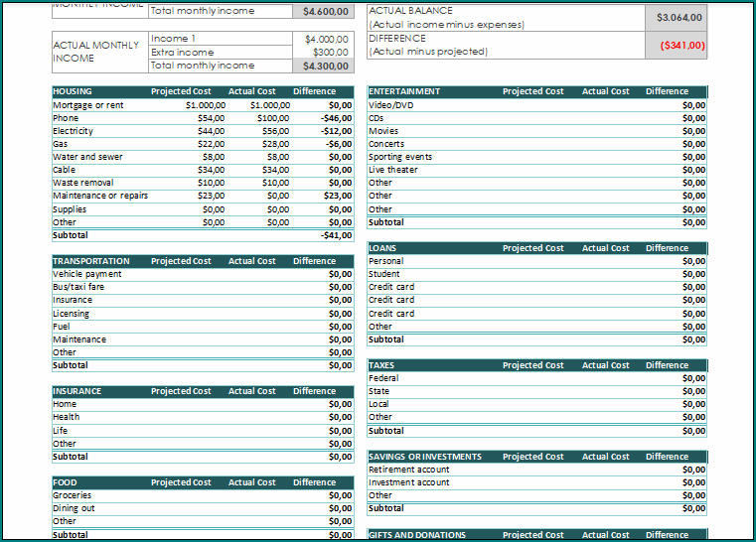Select Phone projected cost $54,00
The height and width of the screenshot is (542, 756).
211,118
